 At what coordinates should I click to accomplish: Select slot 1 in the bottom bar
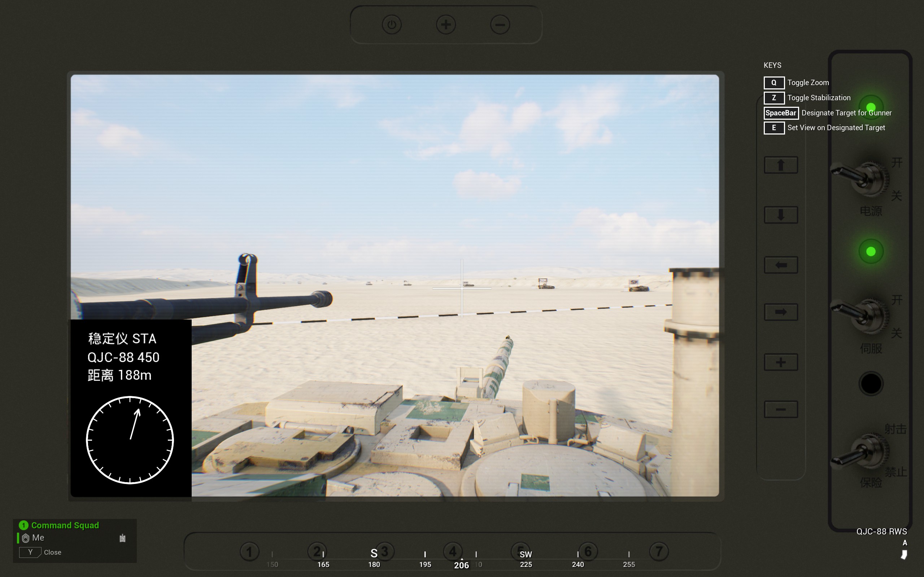pos(249,551)
